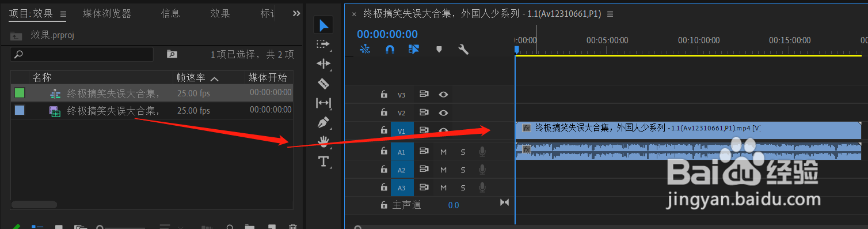868x229 pixels.
Task: Enable voice-over record on A2
Action: pyautogui.click(x=482, y=170)
